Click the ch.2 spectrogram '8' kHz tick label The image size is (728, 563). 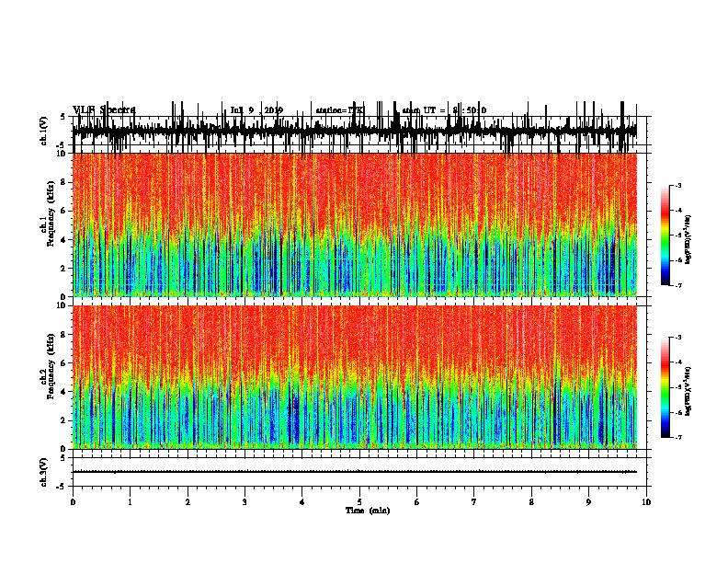[x=64, y=335]
